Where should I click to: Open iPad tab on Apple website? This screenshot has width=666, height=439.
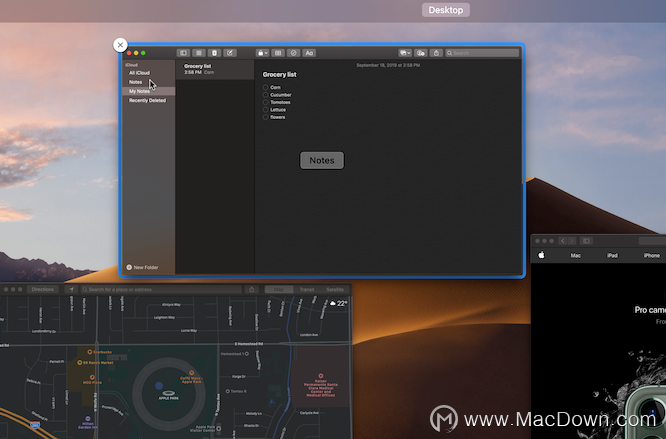[612, 256]
